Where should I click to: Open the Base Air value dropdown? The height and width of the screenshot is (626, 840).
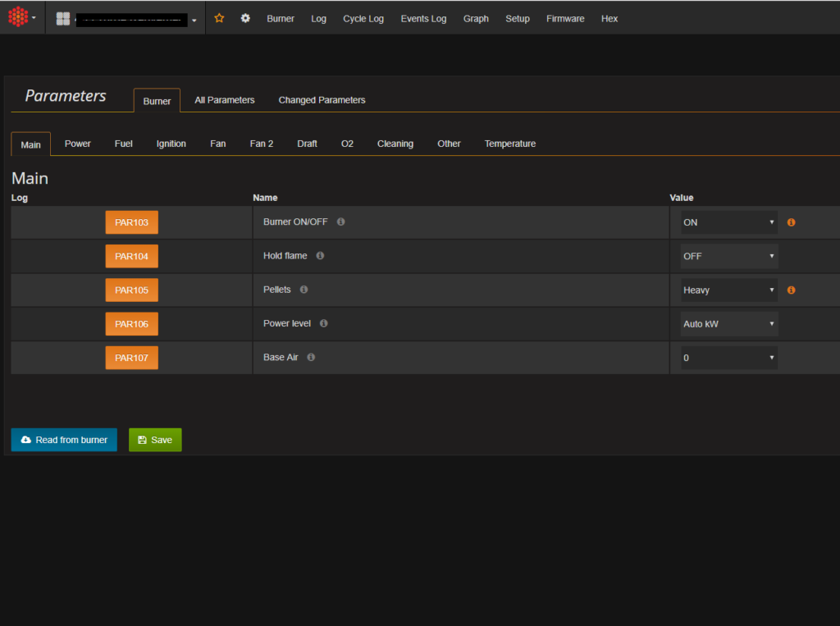coord(728,358)
